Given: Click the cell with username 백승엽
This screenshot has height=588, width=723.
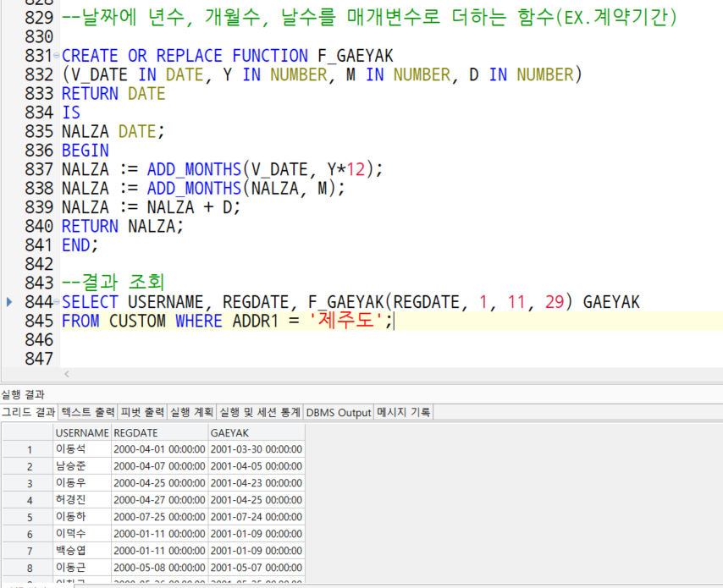Looking at the screenshot, I should pyautogui.click(x=82, y=551).
